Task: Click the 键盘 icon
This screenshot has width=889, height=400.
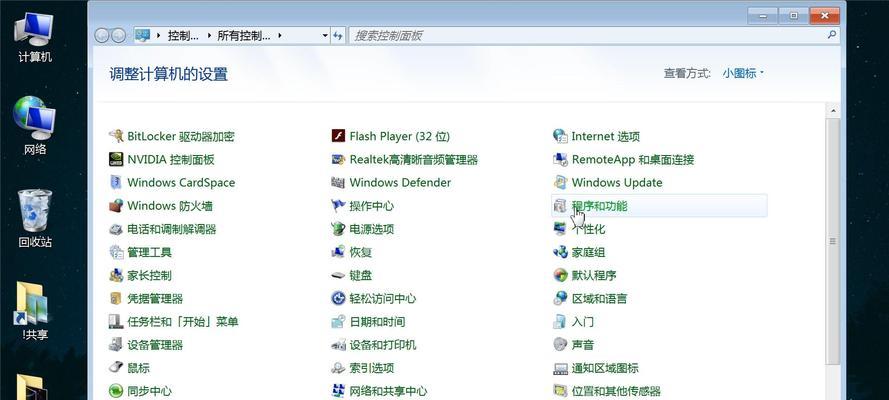Action: [x=338, y=275]
